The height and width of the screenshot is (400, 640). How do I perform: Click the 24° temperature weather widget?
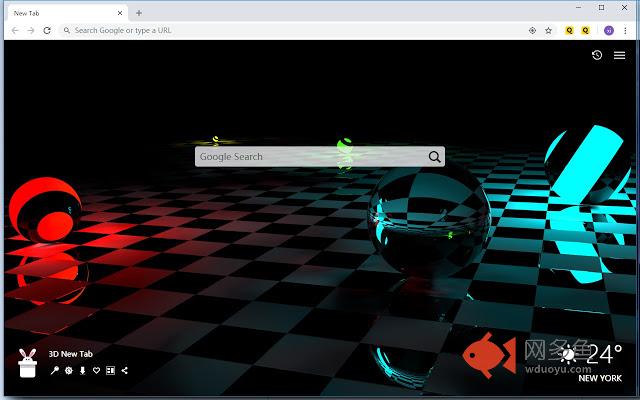tap(604, 354)
